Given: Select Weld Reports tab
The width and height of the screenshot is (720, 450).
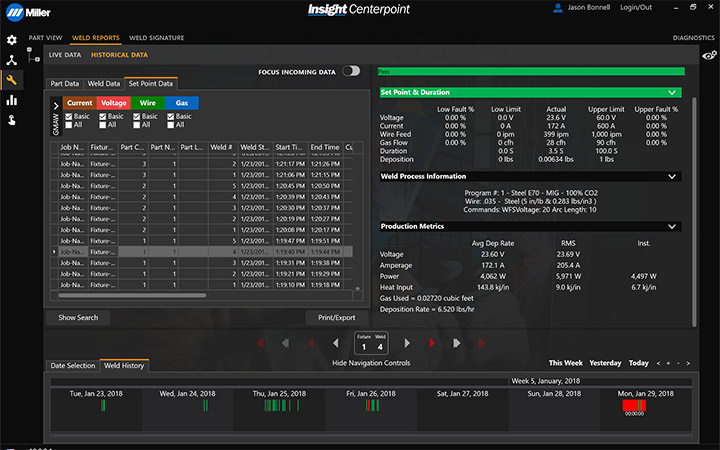Looking at the screenshot, I should (96, 38).
